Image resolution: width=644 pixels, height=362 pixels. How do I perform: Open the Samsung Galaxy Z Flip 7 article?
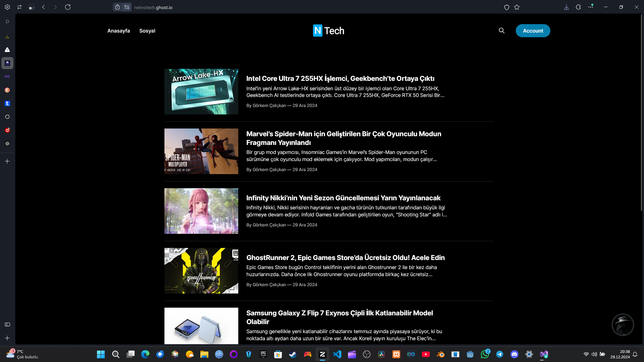click(x=340, y=317)
